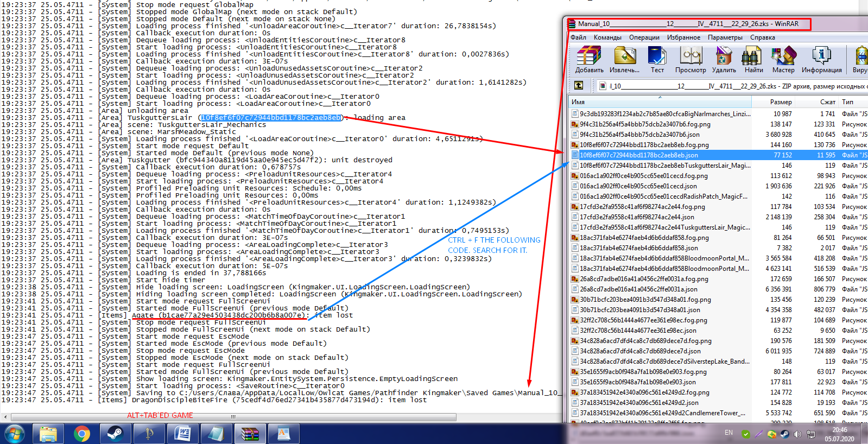Go up one folder level in WinRAR
The height and width of the screenshot is (444, 868).
click(x=579, y=86)
